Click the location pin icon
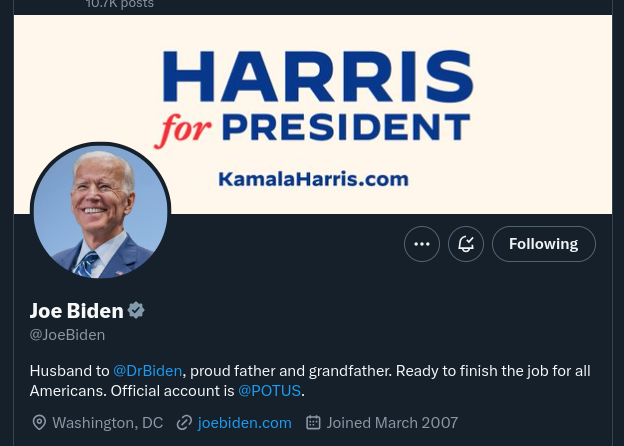 click(x=39, y=423)
